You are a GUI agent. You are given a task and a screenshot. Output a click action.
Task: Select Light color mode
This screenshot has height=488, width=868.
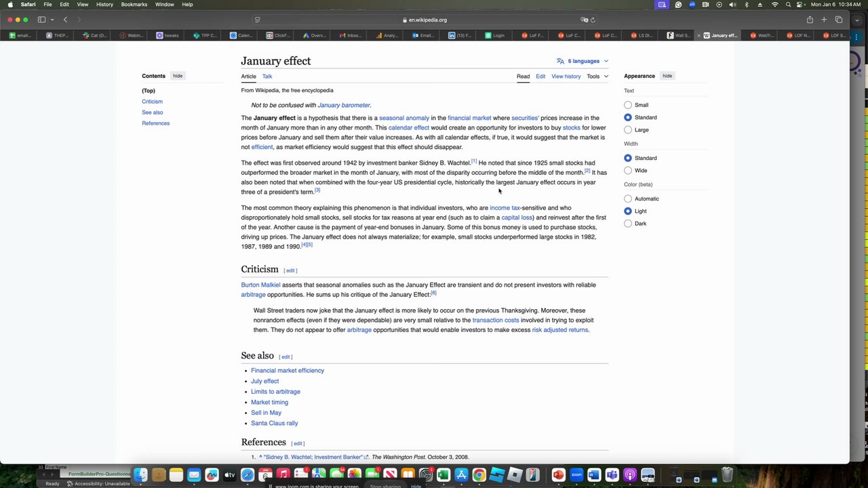coord(628,211)
